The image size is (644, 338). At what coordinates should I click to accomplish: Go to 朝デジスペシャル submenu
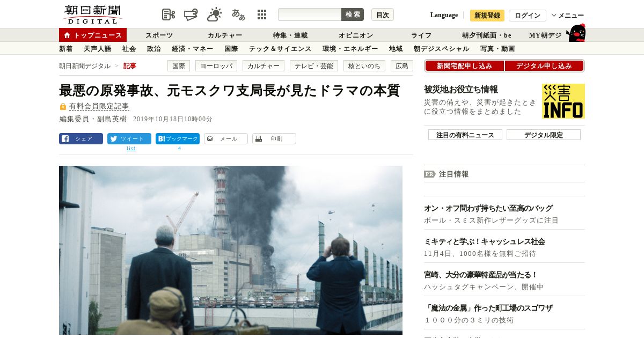click(442, 49)
